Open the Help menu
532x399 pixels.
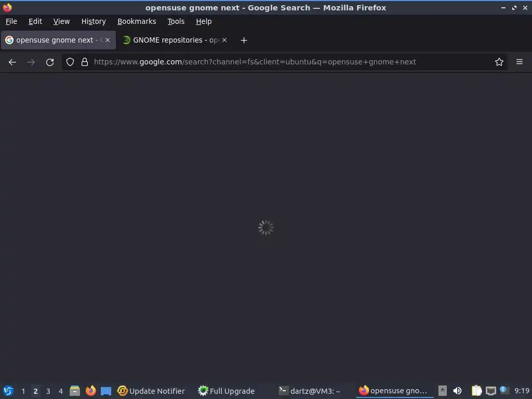(x=204, y=21)
